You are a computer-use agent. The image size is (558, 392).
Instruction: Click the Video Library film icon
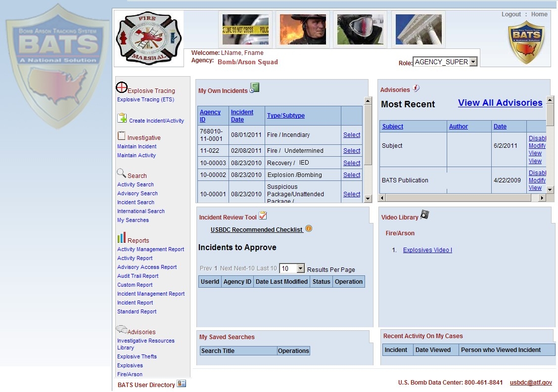424,215
